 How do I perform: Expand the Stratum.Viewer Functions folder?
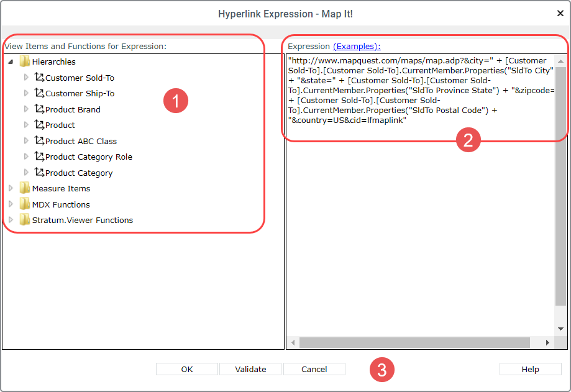pos(11,220)
